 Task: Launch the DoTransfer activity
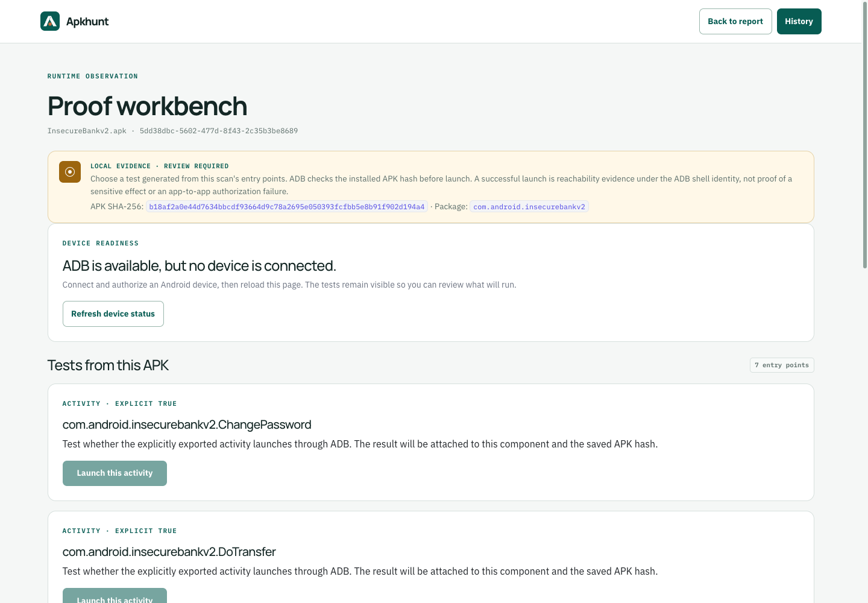[115, 596]
